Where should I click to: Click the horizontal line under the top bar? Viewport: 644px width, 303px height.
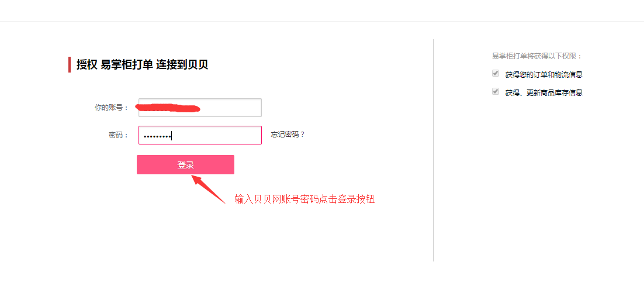coord(322,21)
